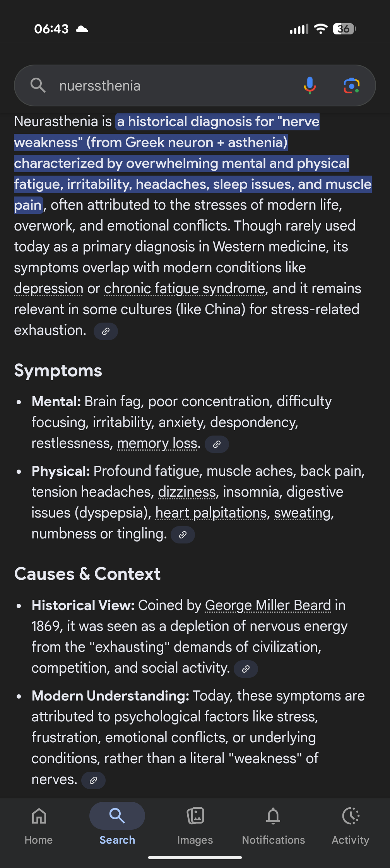The image size is (390, 868).
Task: Open source link after numbness or tingling
Action: 183,535
